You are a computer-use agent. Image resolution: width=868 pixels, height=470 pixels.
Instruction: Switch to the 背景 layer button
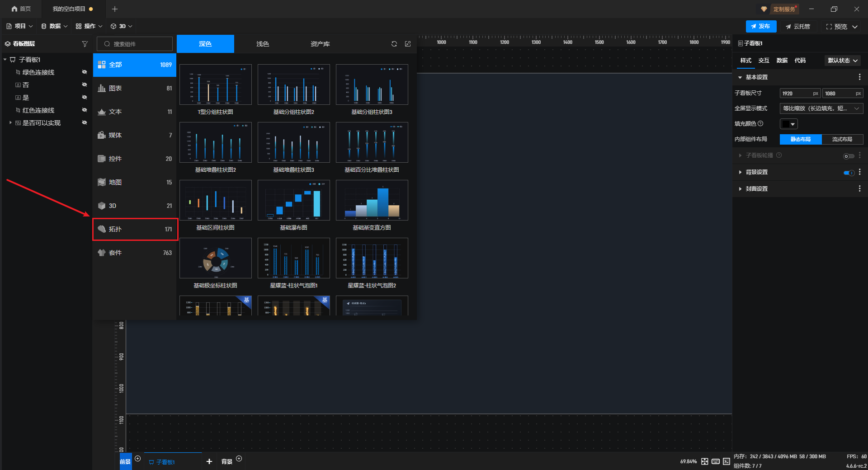(227, 461)
